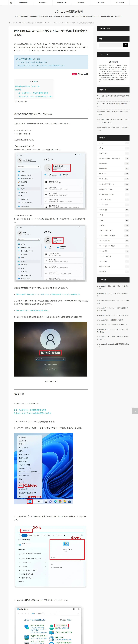Screen dimensions: 138x644
Task: Open popular article PC本体の型番(機種名)の調べ方
Action: [110, 320]
